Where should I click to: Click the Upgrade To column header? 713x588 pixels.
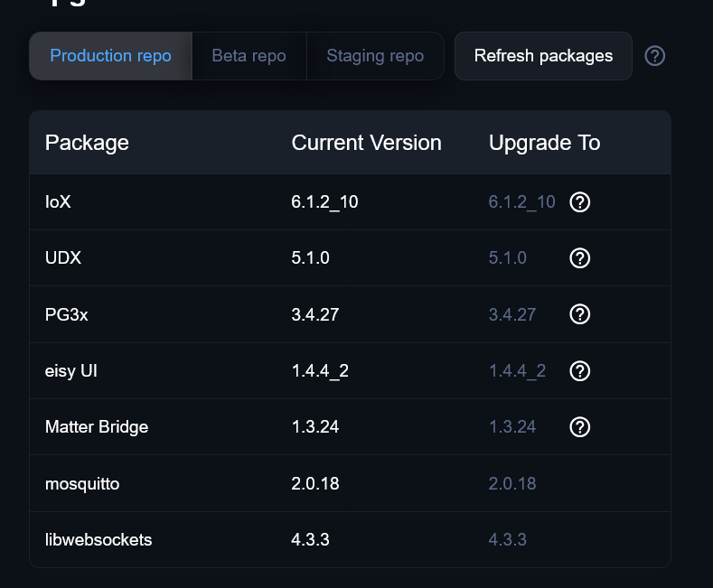[x=544, y=143]
